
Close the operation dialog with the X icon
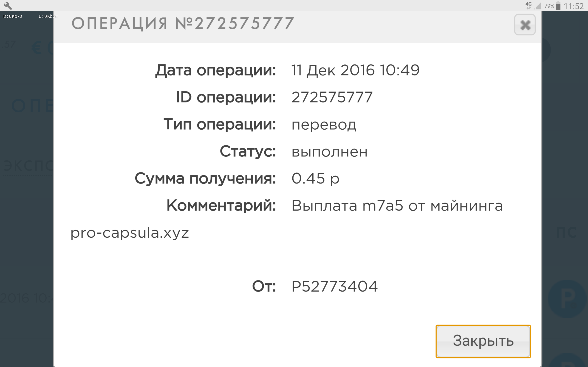tap(525, 25)
